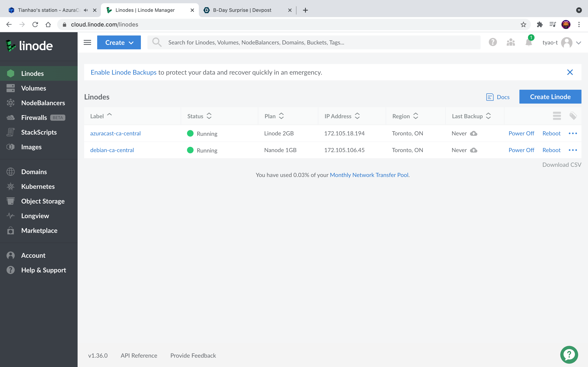Screen dimensions: 588x367
Task: Open the notifications bell icon
Action: [x=528, y=42]
